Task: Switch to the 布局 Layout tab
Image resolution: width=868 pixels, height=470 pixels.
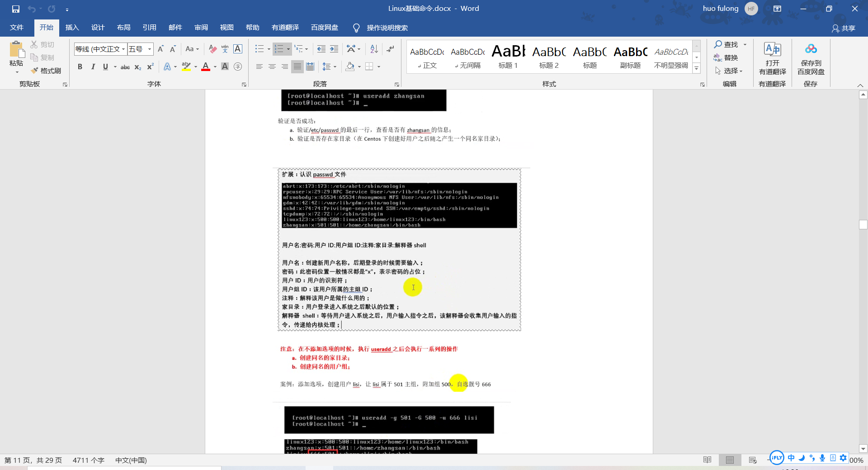Action: point(123,28)
